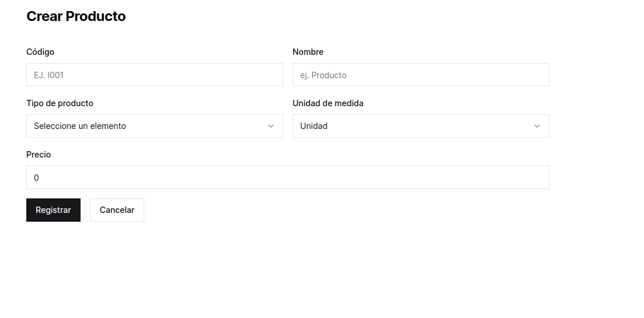Screen dimensions: 644x318
Task: Click the Nombre label
Action: pyautogui.click(x=308, y=52)
